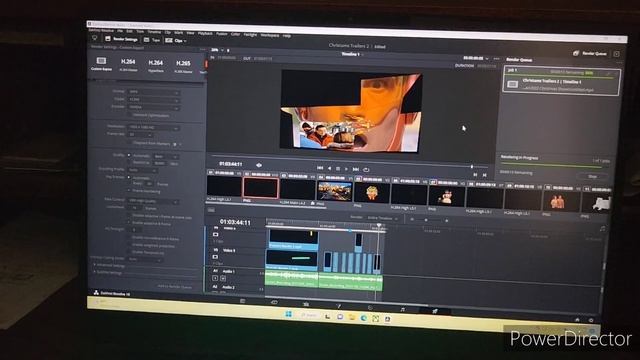Select Quality Restrict to radio button
This screenshot has height=360, width=640.
coord(129,162)
